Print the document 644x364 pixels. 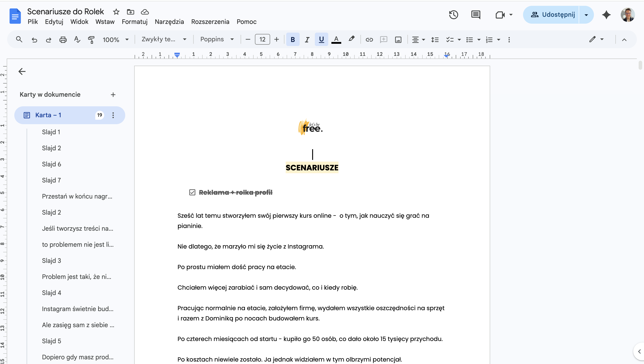[63, 40]
